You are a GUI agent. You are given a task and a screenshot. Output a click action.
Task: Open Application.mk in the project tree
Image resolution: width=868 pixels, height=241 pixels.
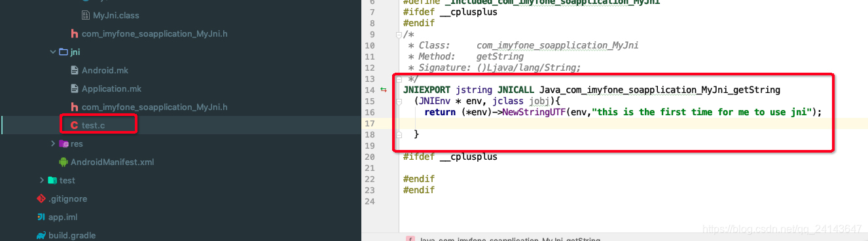(x=111, y=88)
